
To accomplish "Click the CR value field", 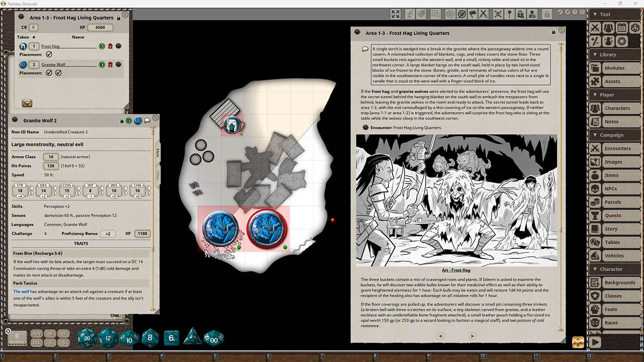I will (34, 28).
